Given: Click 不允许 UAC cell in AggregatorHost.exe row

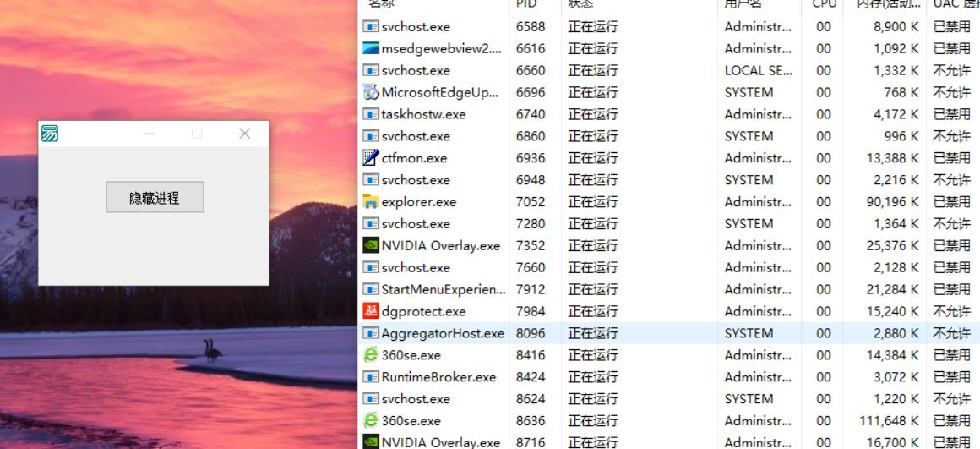Looking at the screenshot, I should (952, 333).
